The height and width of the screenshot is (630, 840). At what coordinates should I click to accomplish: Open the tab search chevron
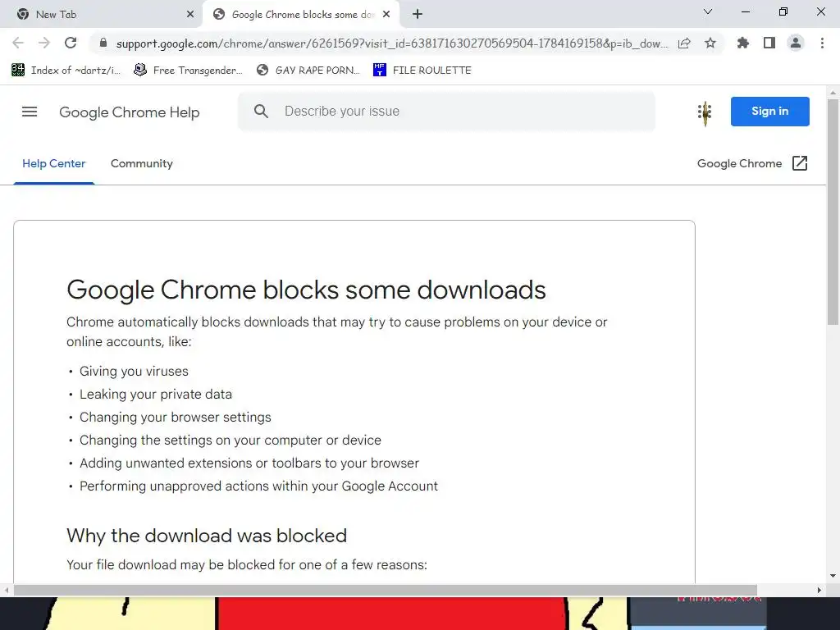coord(708,11)
